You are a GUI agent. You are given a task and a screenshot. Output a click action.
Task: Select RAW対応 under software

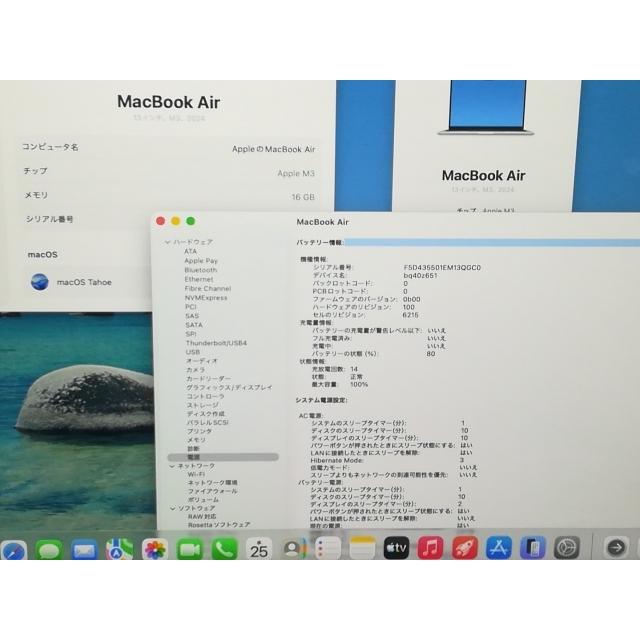tap(202, 517)
